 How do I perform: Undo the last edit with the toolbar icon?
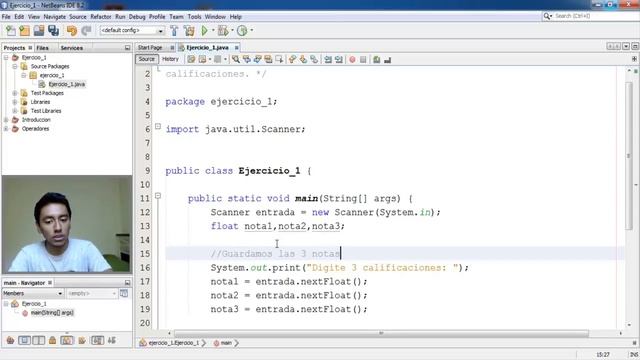click(72, 31)
